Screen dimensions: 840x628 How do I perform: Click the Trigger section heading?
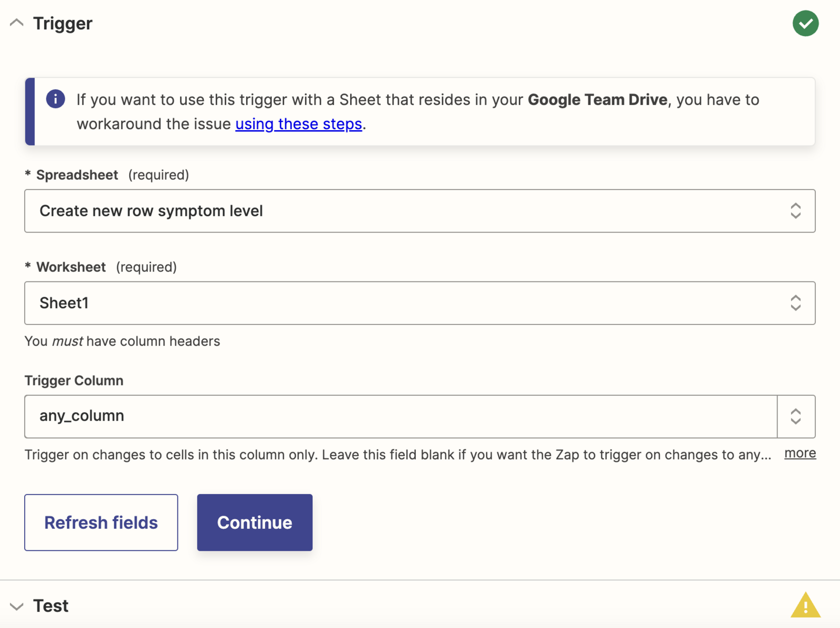point(62,24)
